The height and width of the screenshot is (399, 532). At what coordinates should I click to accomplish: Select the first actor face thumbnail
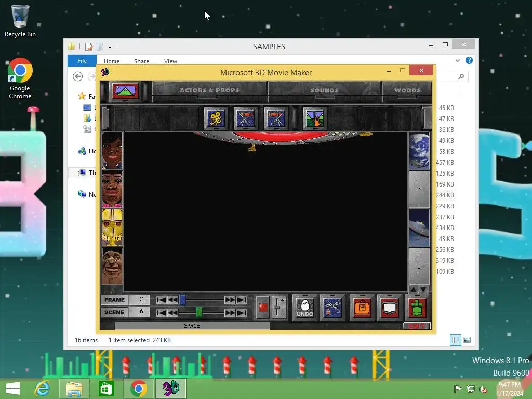tap(112, 151)
